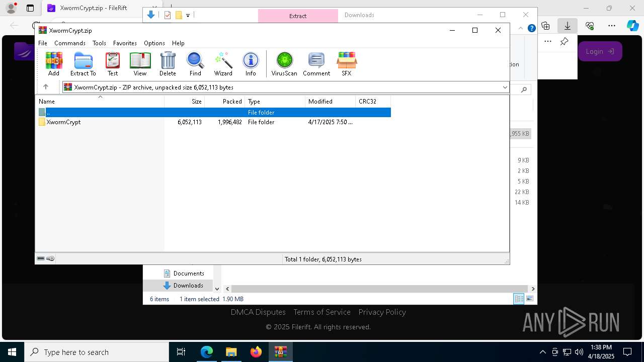Viewport: 644px width, 362px height.
Task: Click the Explorer sidebar scroll-down arrow
Action: pyautogui.click(x=217, y=289)
